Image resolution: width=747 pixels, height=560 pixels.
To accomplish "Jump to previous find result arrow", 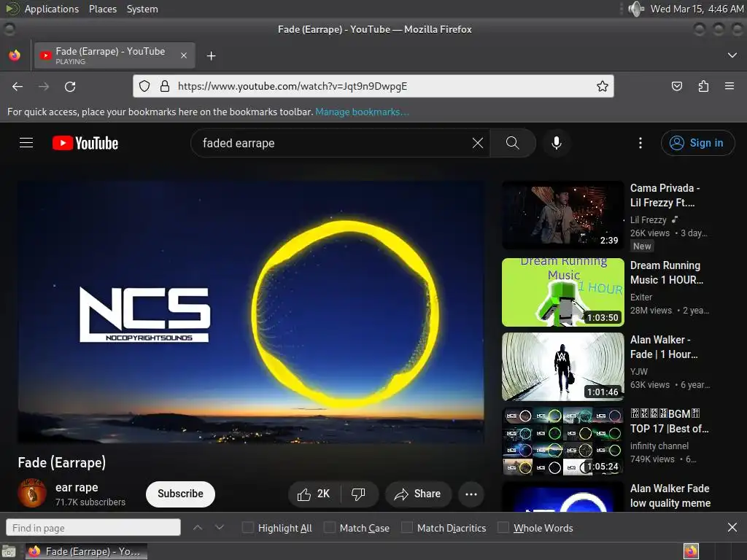I will 198,528.
